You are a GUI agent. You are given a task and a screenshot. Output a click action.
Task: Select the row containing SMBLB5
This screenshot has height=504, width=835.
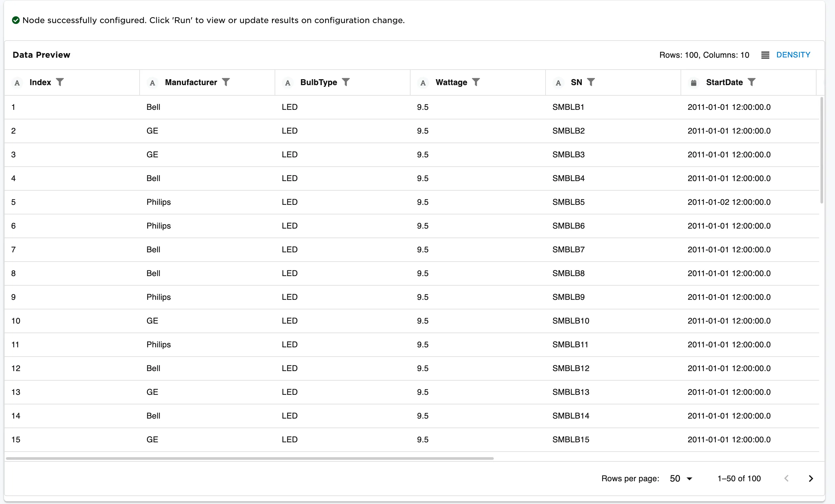click(568, 202)
